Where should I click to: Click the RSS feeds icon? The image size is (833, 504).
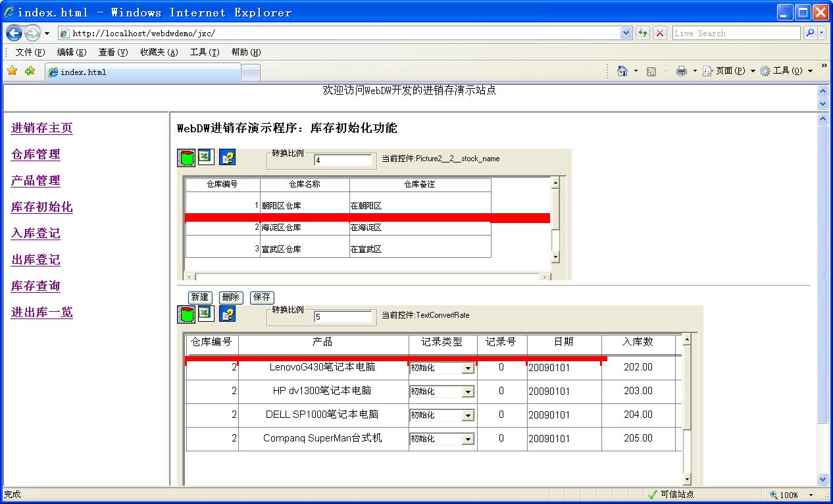(651, 71)
